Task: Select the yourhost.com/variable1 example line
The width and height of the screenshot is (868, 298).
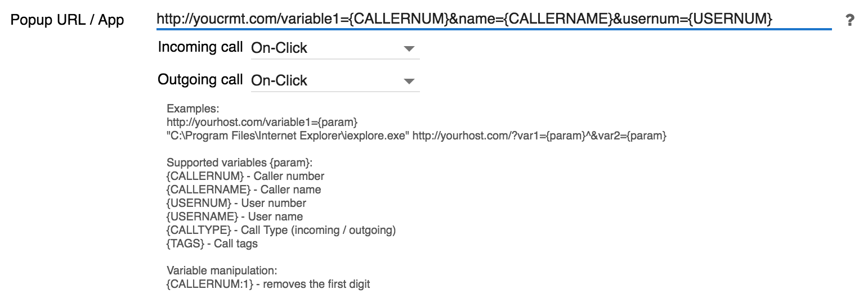Action: click(262, 122)
